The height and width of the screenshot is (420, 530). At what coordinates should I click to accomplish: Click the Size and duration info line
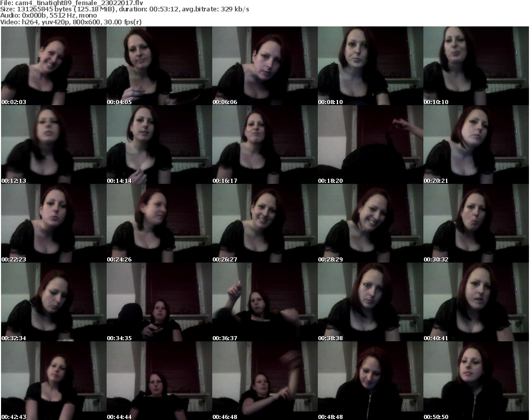point(125,9)
